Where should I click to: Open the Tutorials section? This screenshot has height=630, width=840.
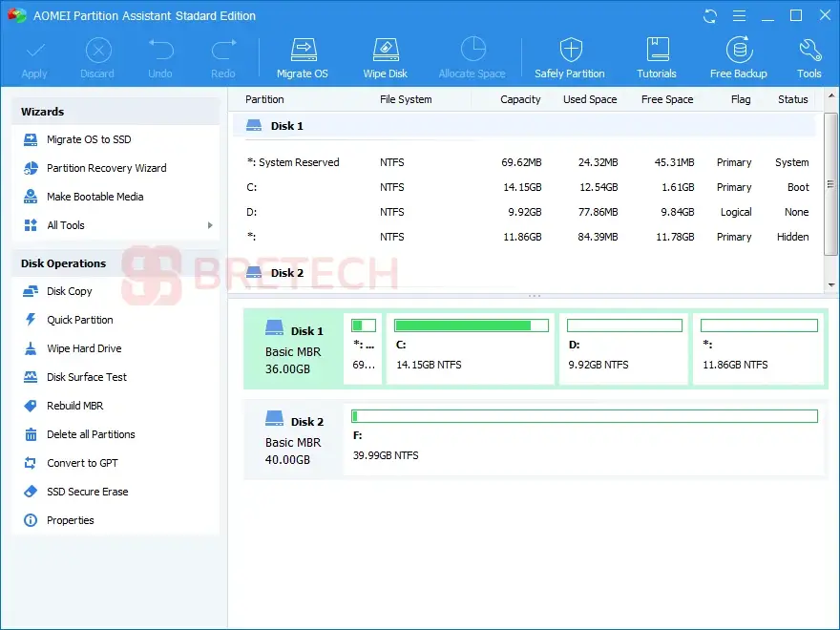click(656, 55)
